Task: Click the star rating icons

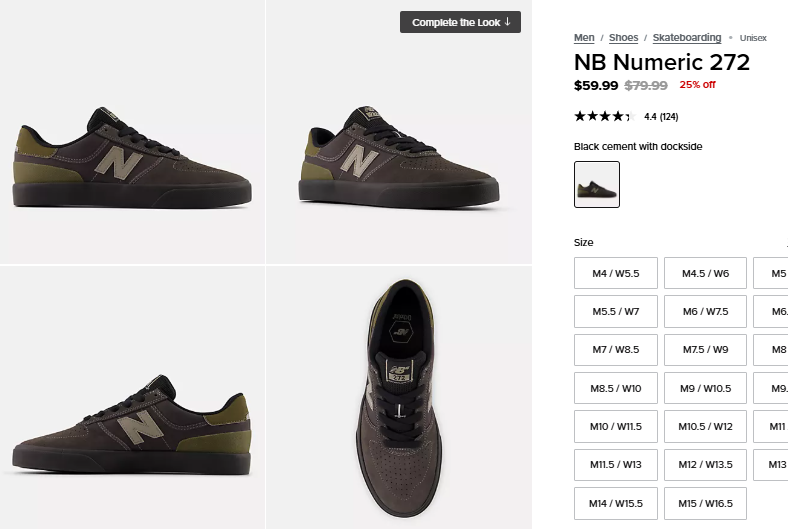Action: click(604, 116)
